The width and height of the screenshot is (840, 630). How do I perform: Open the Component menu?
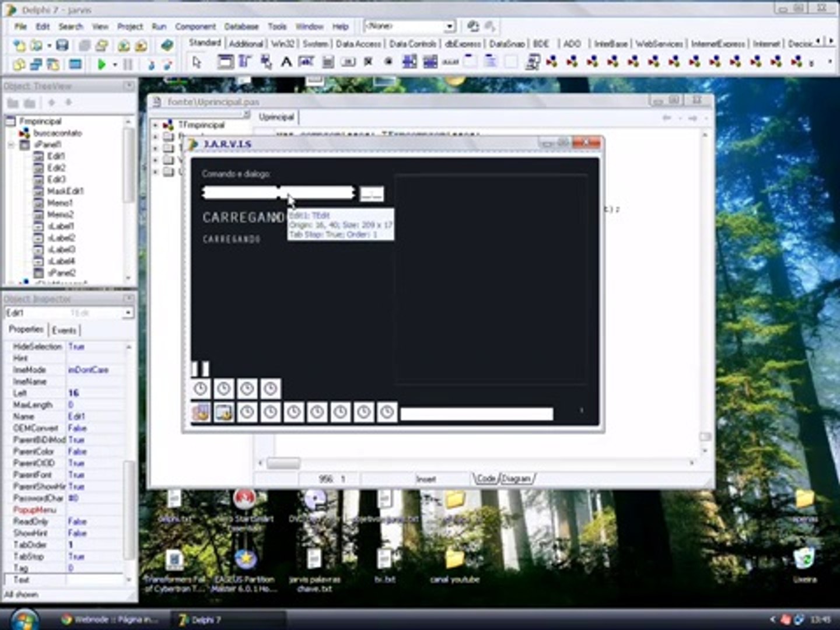[195, 26]
